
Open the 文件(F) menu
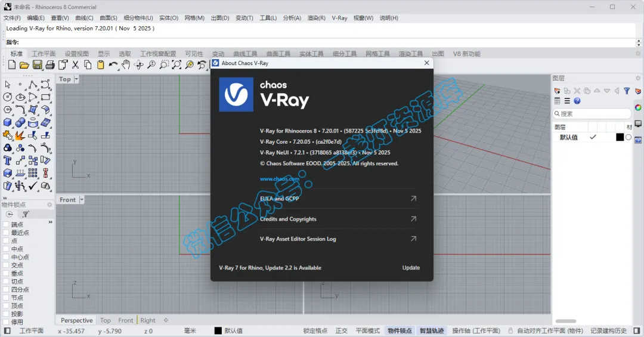[x=12, y=18]
